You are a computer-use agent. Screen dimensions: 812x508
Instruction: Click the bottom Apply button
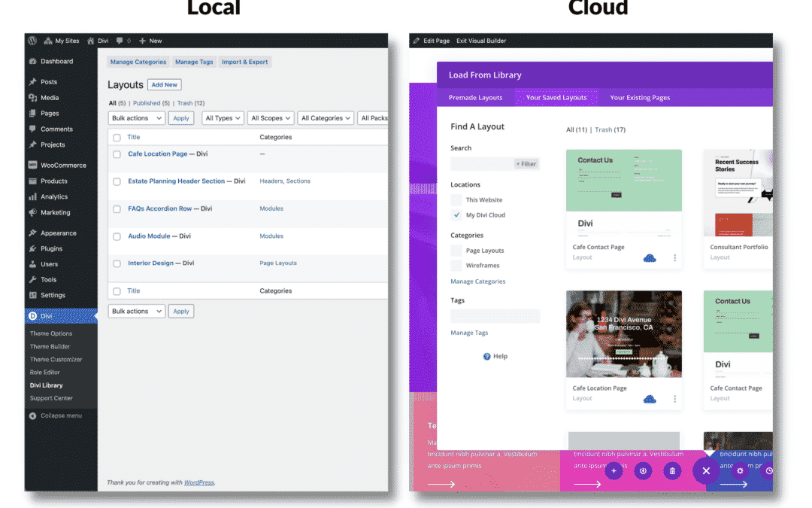[180, 311]
